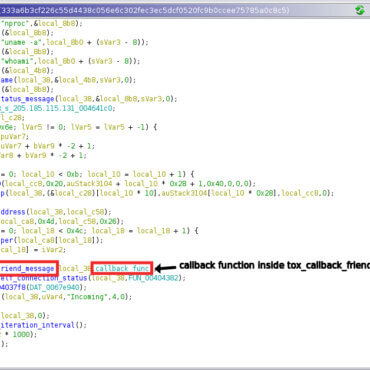Click the 0xb constant in local_10 loop
Viewport: 370px width, 370px height.
tap(73, 174)
